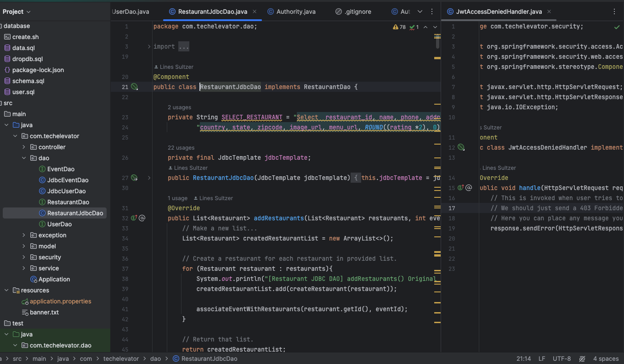Click the Spring bean icon next to the constructor
The width and height of the screenshot is (624, 364).
point(134,178)
